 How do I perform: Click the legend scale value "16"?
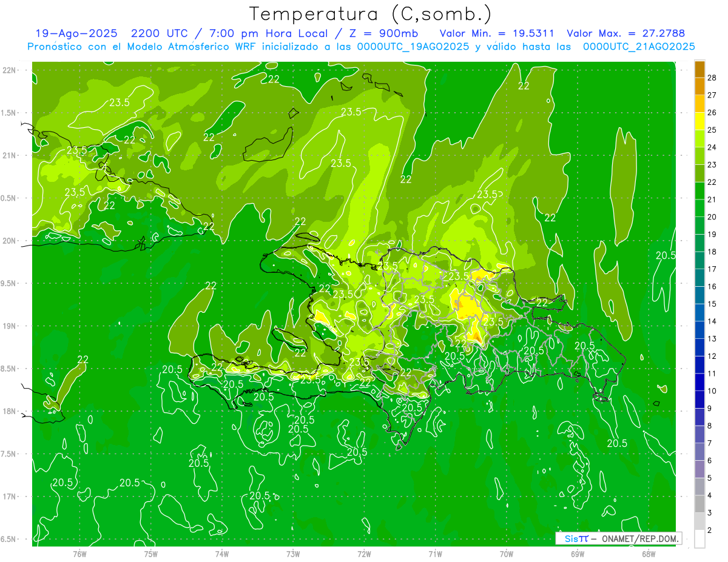click(x=712, y=286)
